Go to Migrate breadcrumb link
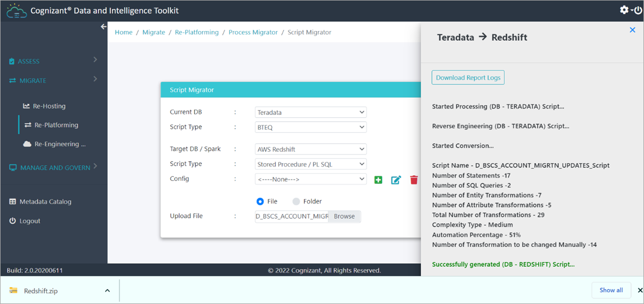This screenshot has width=644, height=304. (153, 32)
